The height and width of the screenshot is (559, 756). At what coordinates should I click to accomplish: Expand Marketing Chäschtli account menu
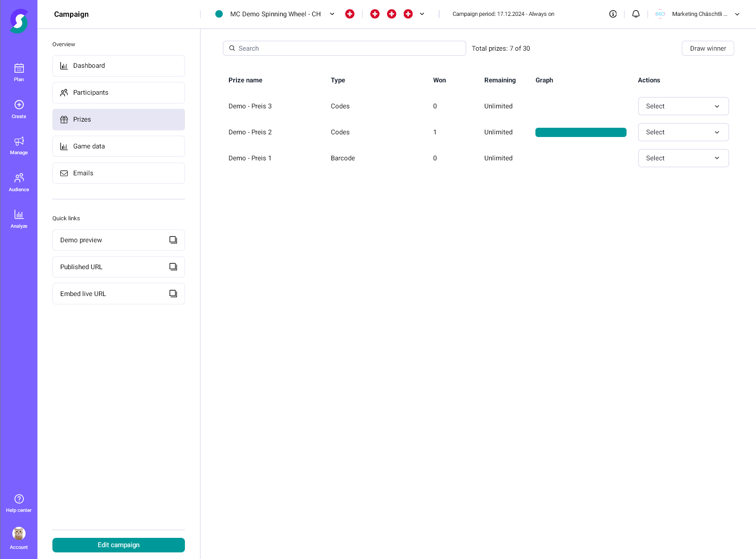point(737,14)
